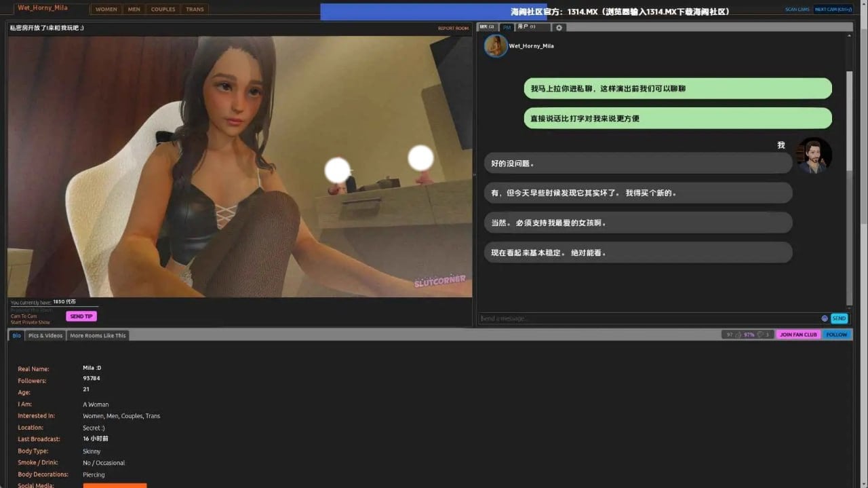The width and height of the screenshot is (868, 488).
Task: Click the Smoke / Drink value No / Occasional
Action: 104,462
